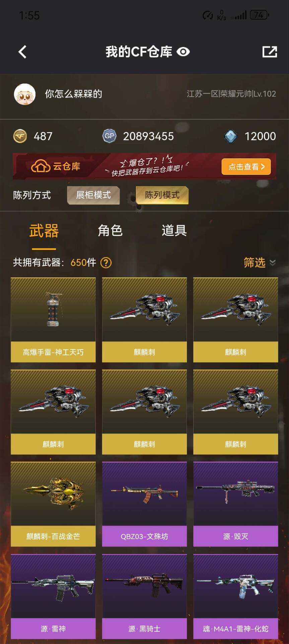This screenshot has width=289, height=644.
Task: Open the share icon in the top right
Action: point(270,52)
